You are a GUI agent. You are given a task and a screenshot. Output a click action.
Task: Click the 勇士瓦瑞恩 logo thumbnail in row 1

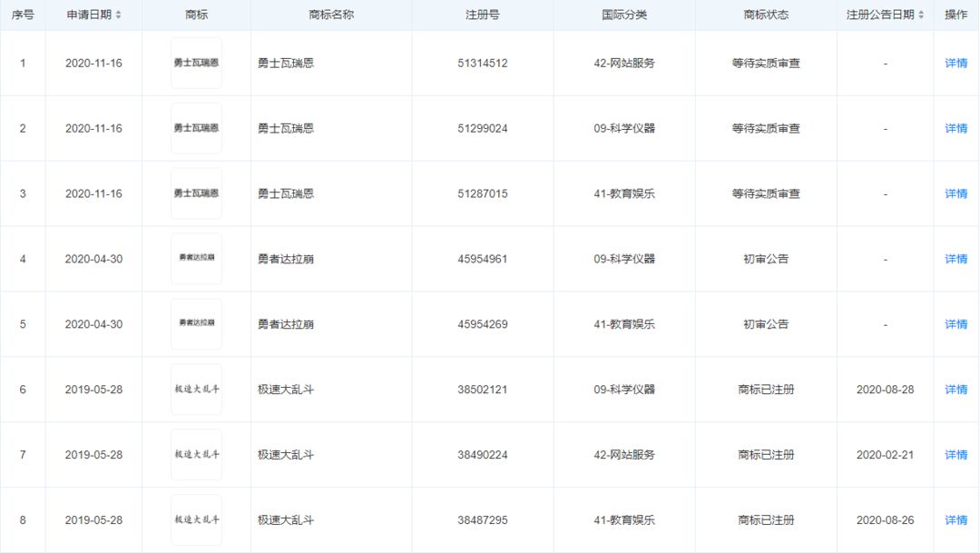coord(196,64)
